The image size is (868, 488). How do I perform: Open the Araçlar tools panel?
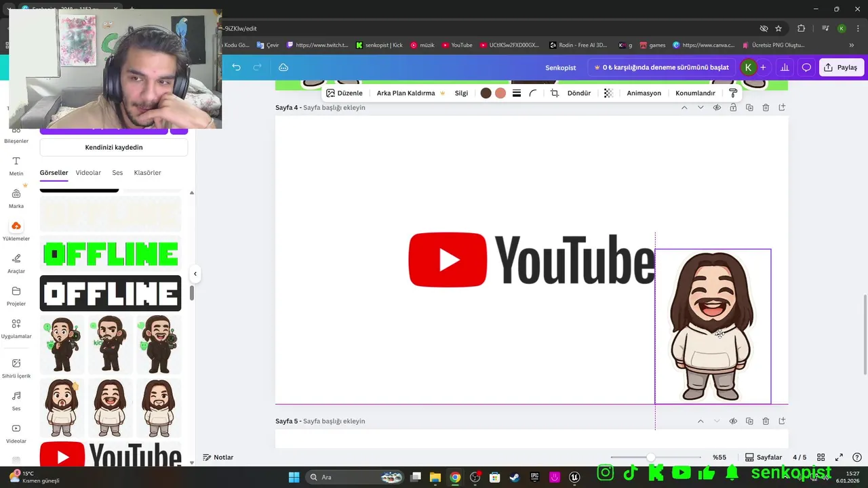pos(16,263)
